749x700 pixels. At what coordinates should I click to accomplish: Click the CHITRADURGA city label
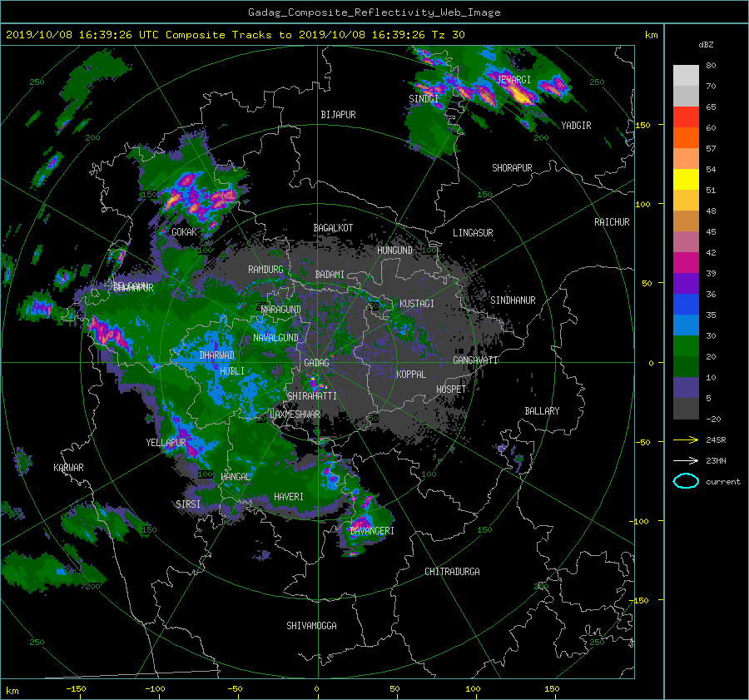(453, 572)
